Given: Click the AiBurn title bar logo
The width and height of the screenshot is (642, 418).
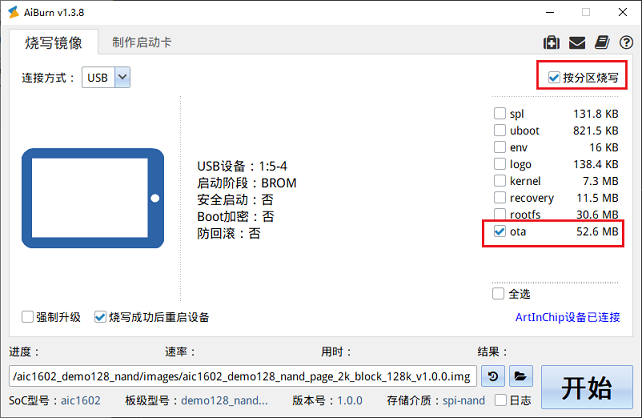Looking at the screenshot, I should point(13,12).
